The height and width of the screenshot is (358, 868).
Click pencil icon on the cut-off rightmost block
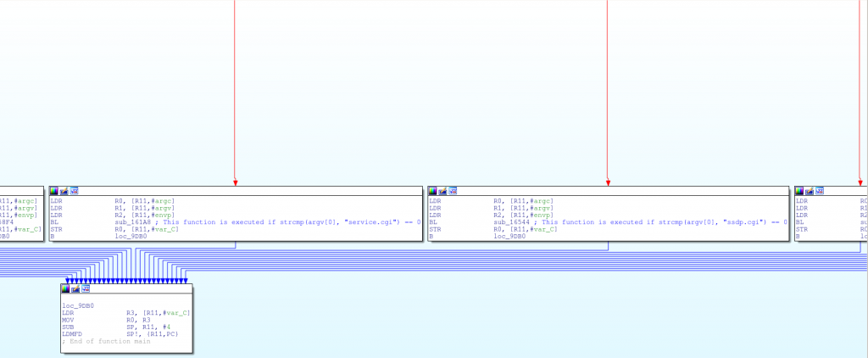(810, 191)
